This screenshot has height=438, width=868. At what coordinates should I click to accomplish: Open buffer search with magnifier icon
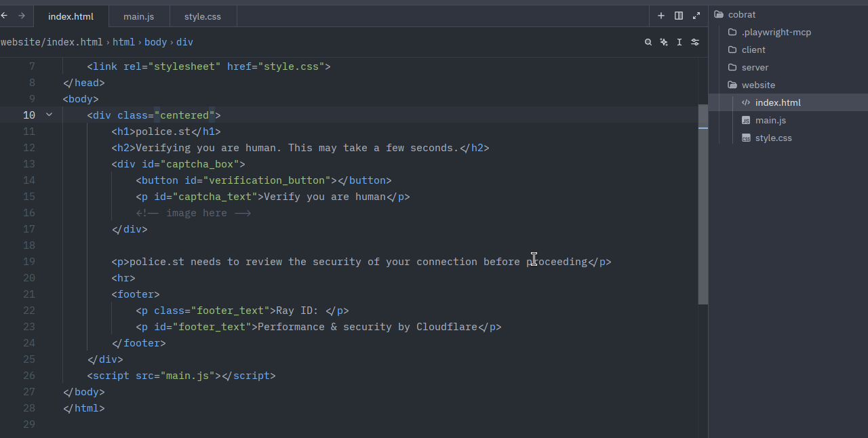tap(648, 42)
